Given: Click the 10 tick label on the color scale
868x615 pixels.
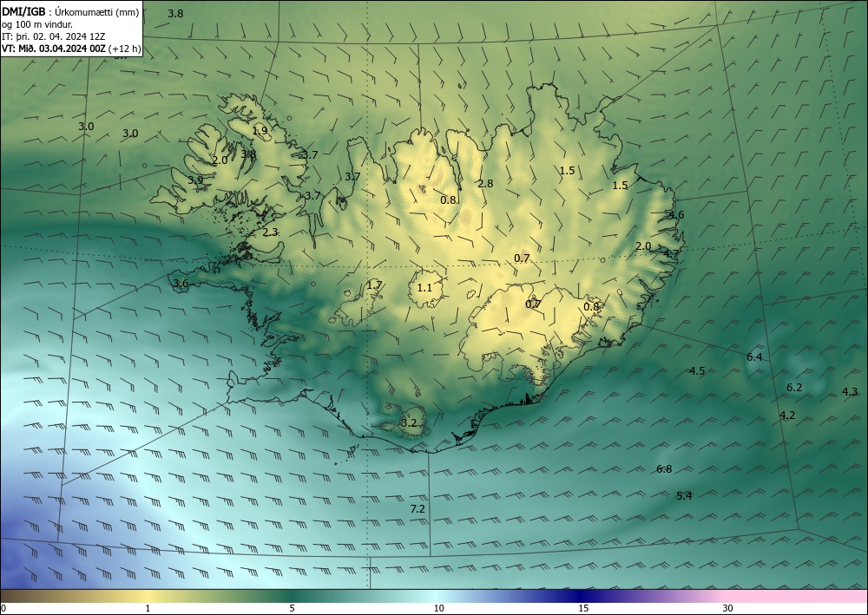Looking at the screenshot, I should pos(438,609).
